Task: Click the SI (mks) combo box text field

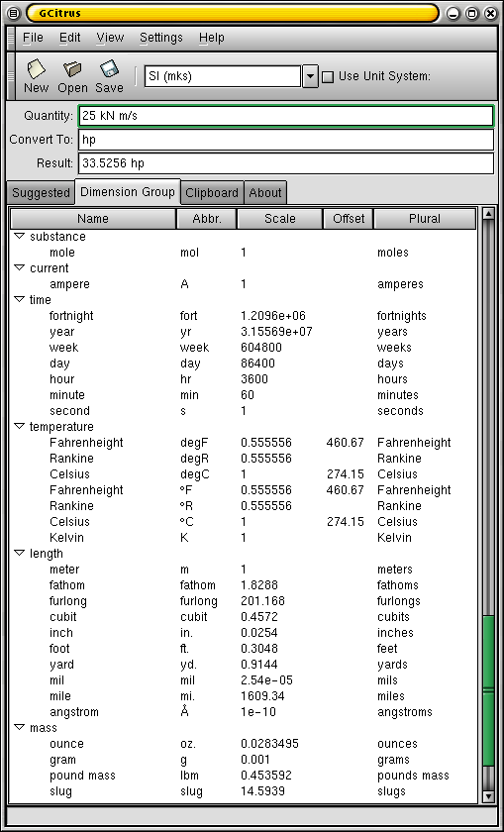Action: click(222, 76)
